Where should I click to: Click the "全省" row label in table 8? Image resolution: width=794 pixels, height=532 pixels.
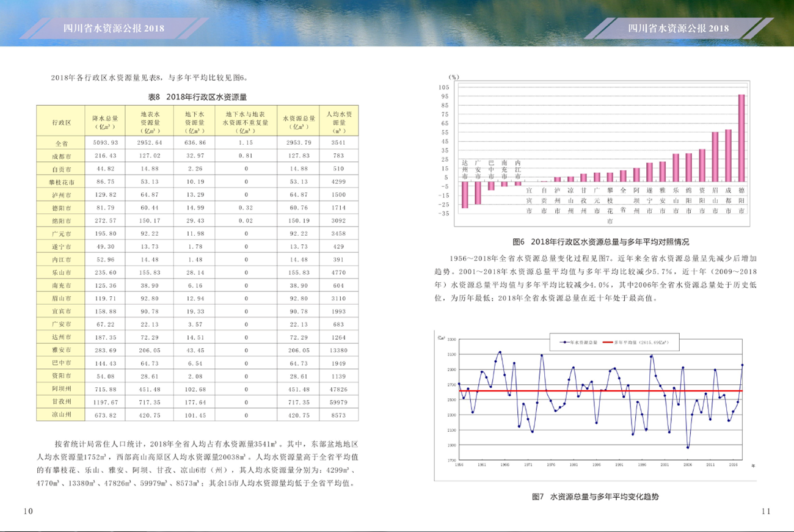point(61,143)
